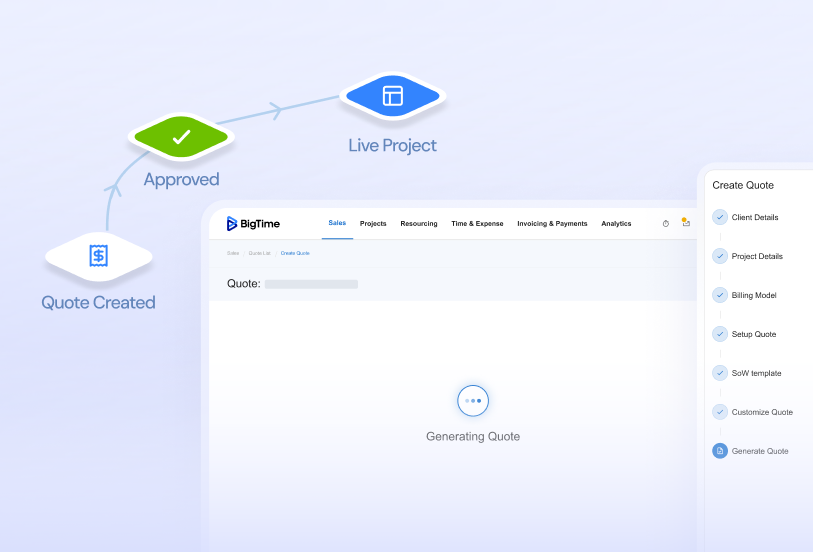Open the Analytics tab
813x552 pixels.
click(616, 224)
